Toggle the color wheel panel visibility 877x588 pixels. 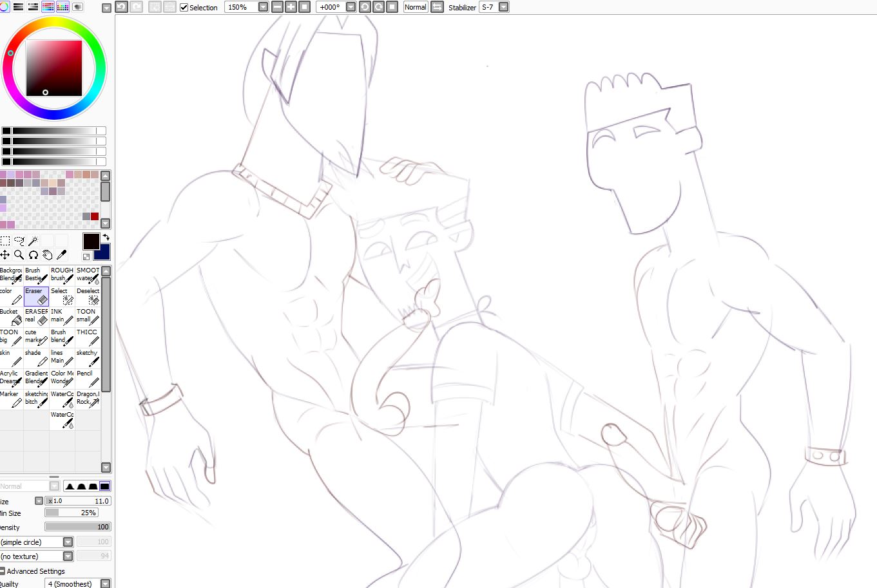pyautogui.click(x=4, y=7)
